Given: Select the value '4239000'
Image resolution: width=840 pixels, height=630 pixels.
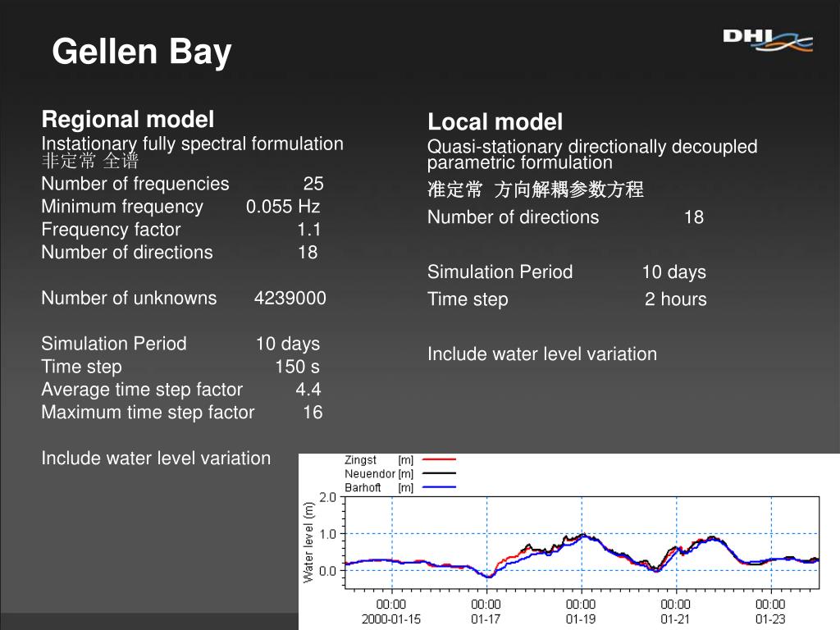Looking at the screenshot, I should coord(290,298).
